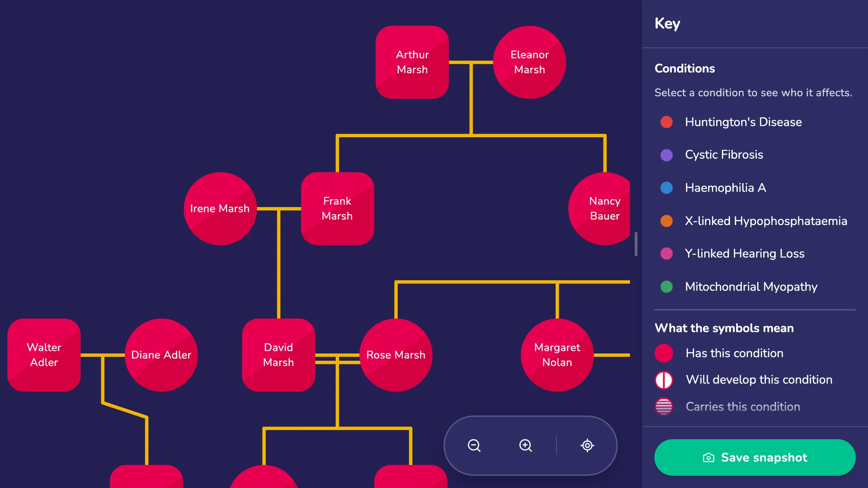
Task: Open Arthur Marsh's node
Action: pyautogui.click(x=412, y=62)
